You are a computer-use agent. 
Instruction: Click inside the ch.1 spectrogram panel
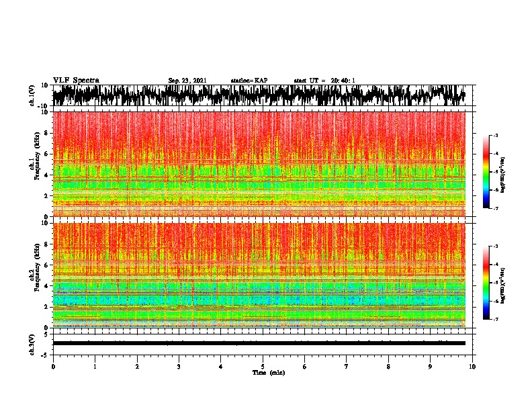(x=259, y=164)
